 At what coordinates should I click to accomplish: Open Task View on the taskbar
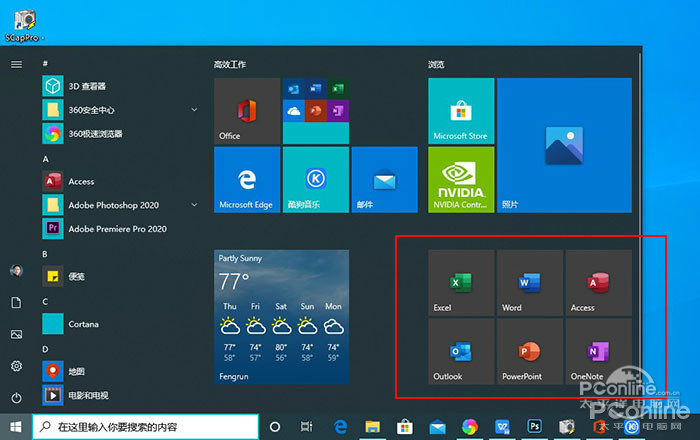pos(307,427)
